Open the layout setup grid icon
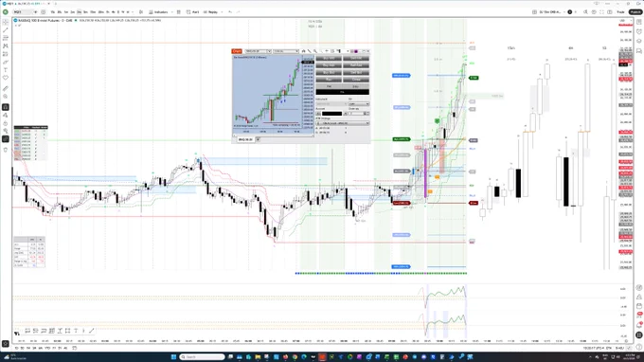Viewport: 644px width, 362px height. [x=534, y=12]
